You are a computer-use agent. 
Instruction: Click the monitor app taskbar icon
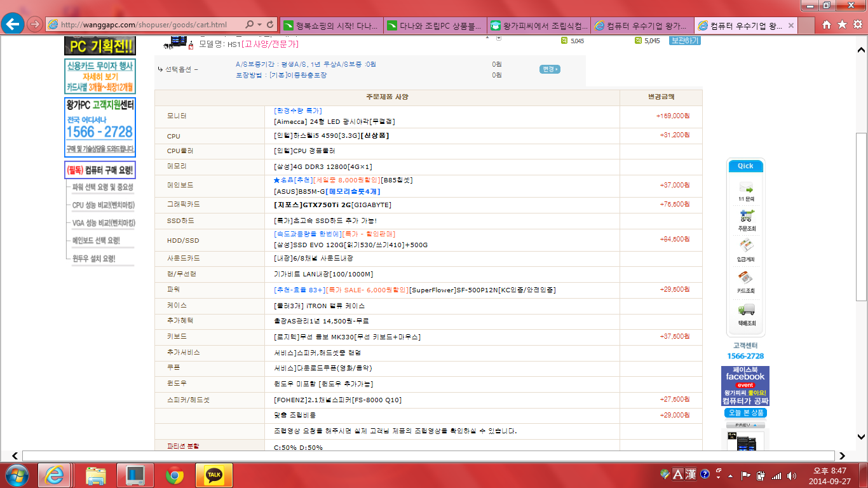coord(135,475)
